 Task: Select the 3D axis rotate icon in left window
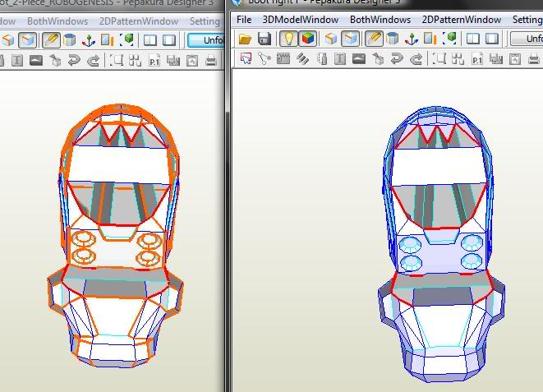[x=89, y=40]
